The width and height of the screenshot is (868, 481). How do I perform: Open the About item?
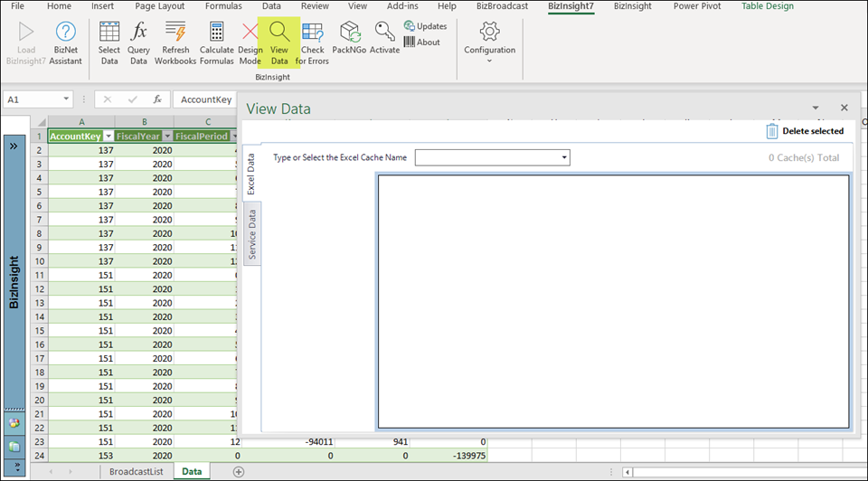click(x=422, y=42)
